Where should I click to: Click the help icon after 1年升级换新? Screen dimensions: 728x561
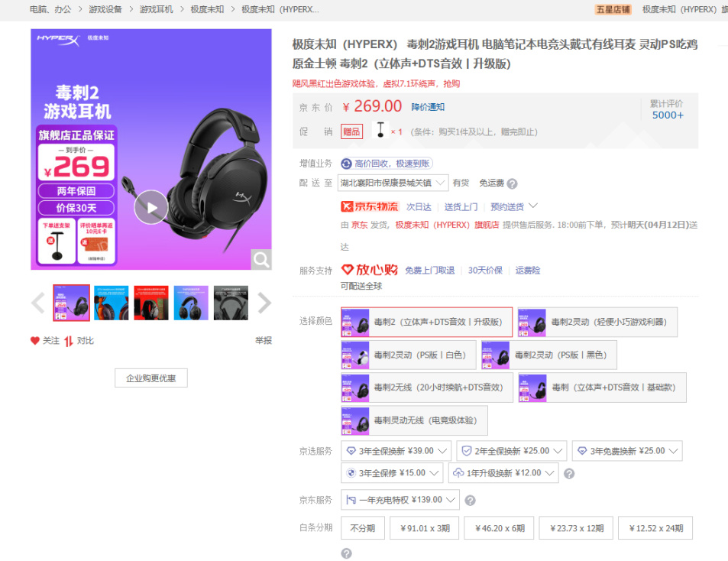(569, 474)
